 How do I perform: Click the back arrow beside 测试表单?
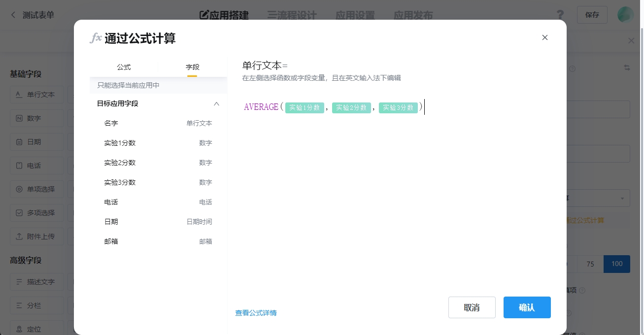(x=13, y=15)
